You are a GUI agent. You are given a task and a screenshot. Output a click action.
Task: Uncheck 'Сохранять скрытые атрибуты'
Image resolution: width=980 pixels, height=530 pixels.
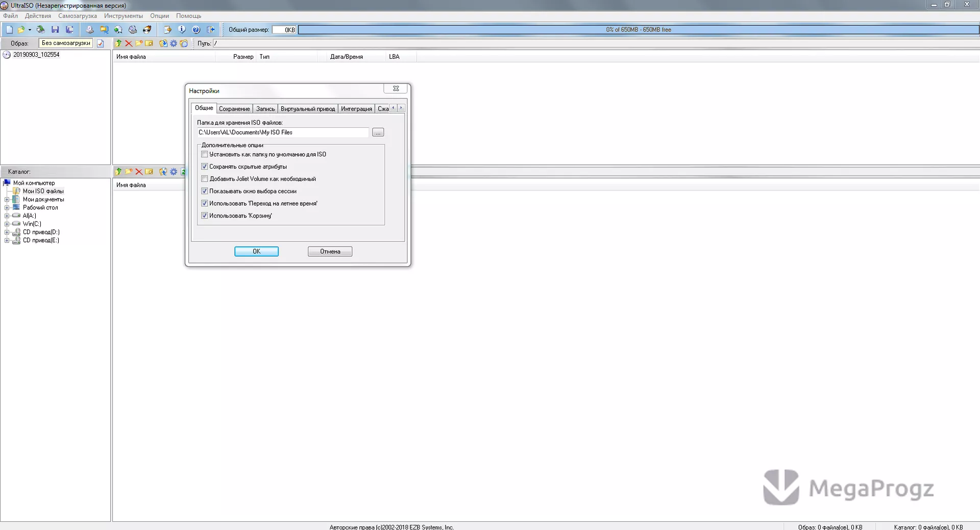(205, 166)
